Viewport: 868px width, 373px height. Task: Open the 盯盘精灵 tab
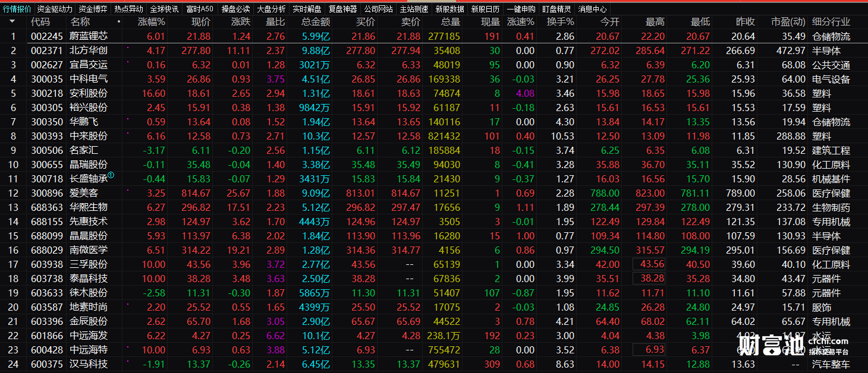click(557, 9)
